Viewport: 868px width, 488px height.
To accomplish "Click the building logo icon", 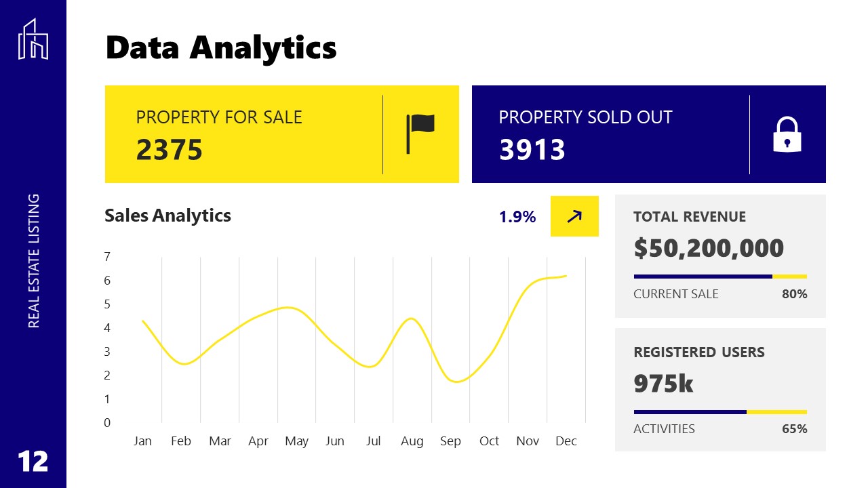I will point(33,39).
